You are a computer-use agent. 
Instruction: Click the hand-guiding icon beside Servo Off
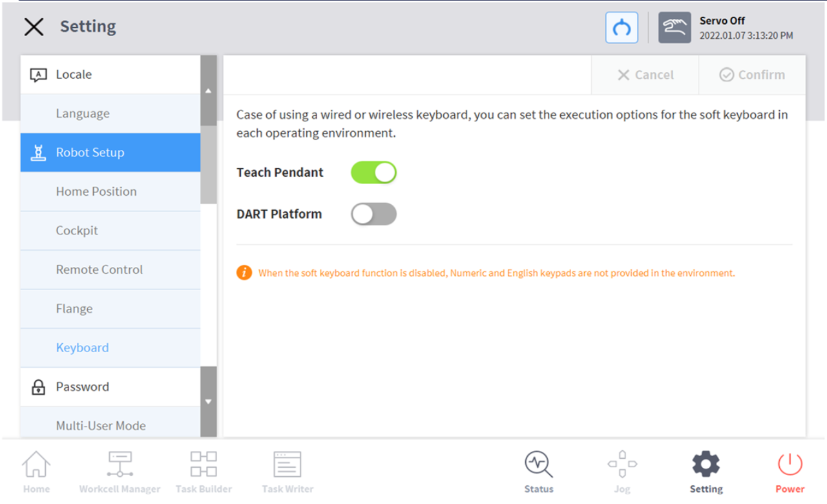pos(675,28)
